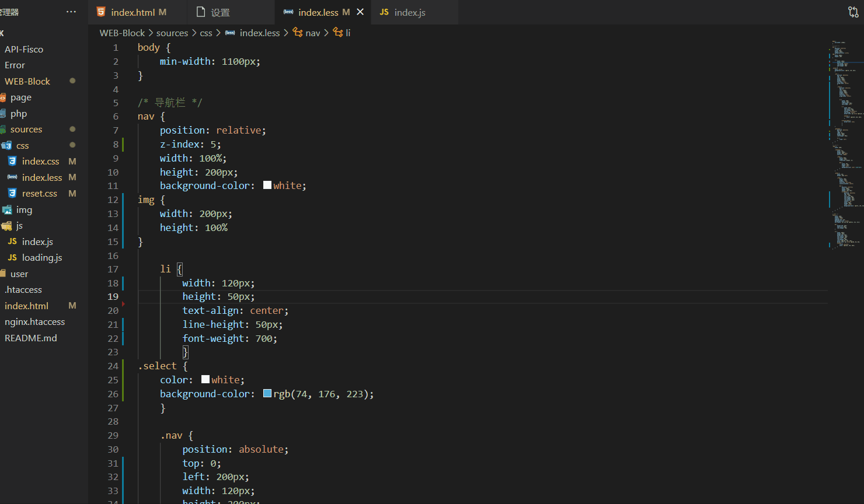864x504 pixels.
Task: Click the modified M badge beside reset.css
Action: click(x=72, y=193)
